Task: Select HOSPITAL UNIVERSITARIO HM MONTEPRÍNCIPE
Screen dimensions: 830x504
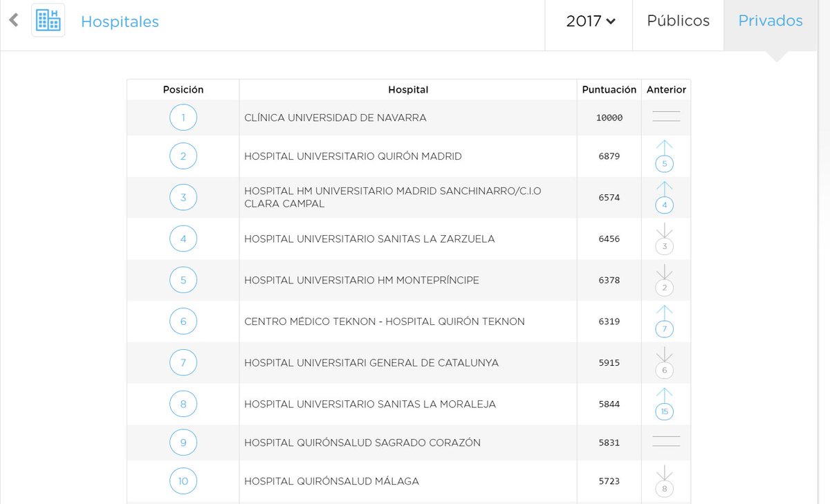Action: tap(362, 280)
